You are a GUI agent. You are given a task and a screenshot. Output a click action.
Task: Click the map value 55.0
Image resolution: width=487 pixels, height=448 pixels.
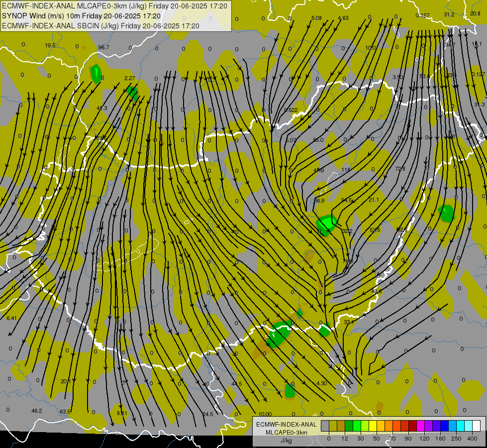click(x=318, y=140)
